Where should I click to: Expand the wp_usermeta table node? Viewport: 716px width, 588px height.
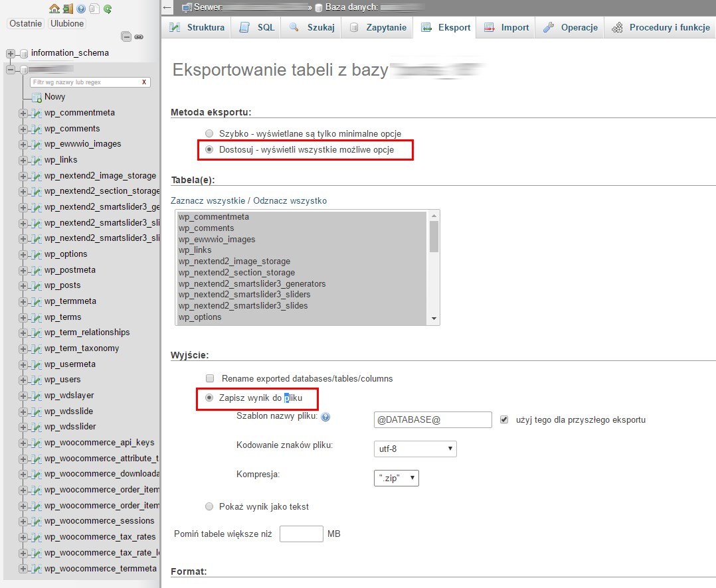23,364
